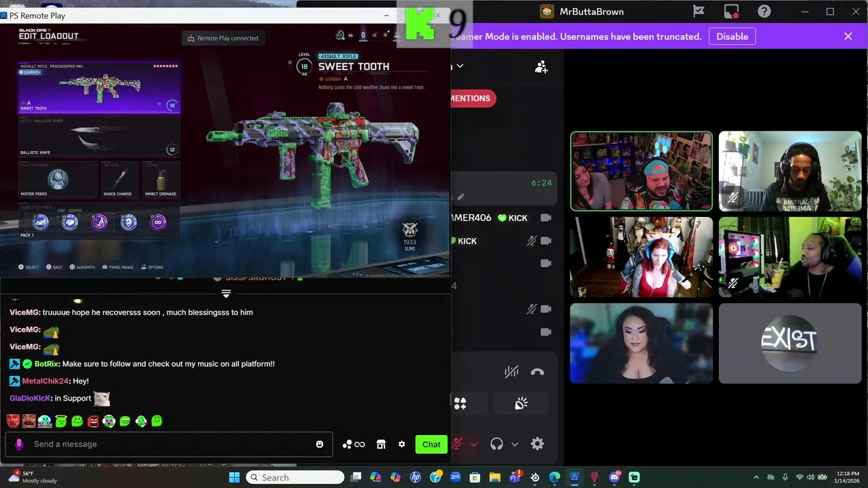Dismiss the Streamer Mode banner with X
868x488 pixels.
point(848,37)
